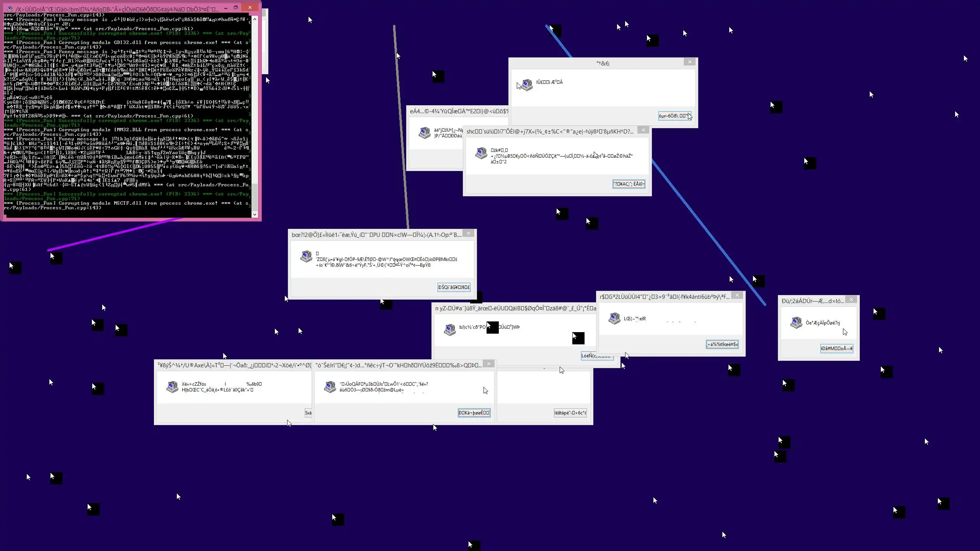
Task: Click the computer icon in the 'r$' titled dialog
Action: (x=614, y=318)
